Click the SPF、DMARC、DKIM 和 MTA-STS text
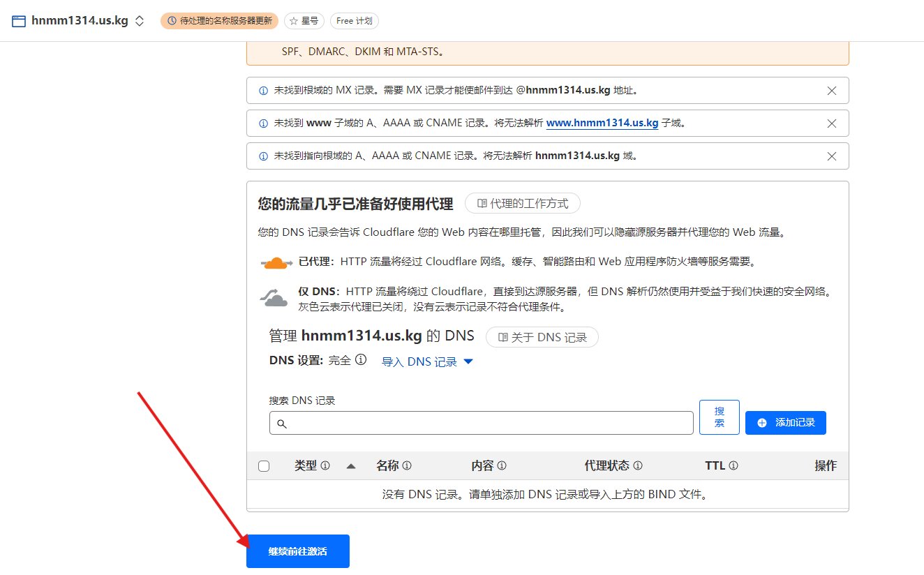Image resolution: width=924 pixels, height=575 pixels. (363, 52)
